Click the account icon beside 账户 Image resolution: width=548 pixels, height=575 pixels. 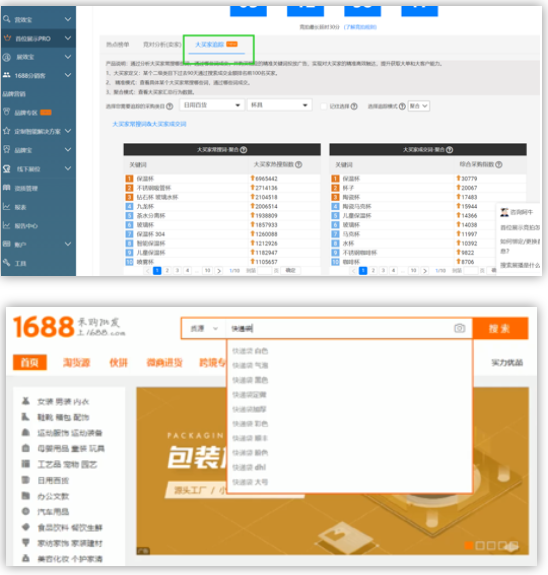7,243
